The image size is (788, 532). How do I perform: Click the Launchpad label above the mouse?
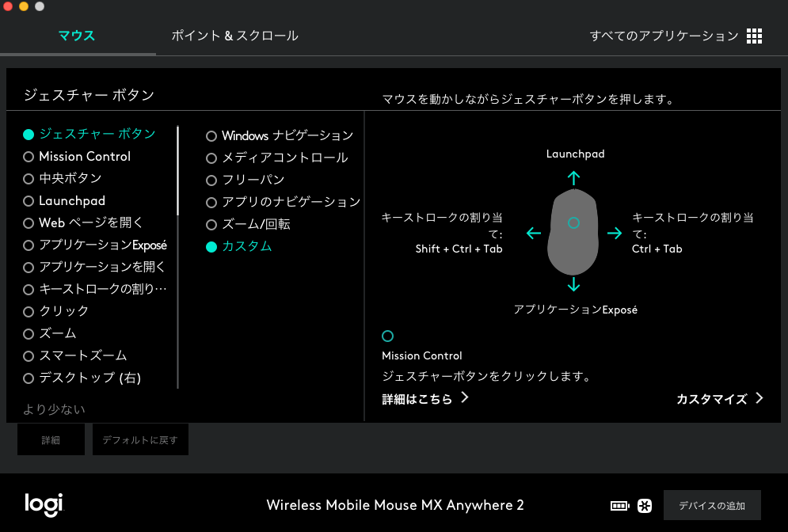(576, 154)
